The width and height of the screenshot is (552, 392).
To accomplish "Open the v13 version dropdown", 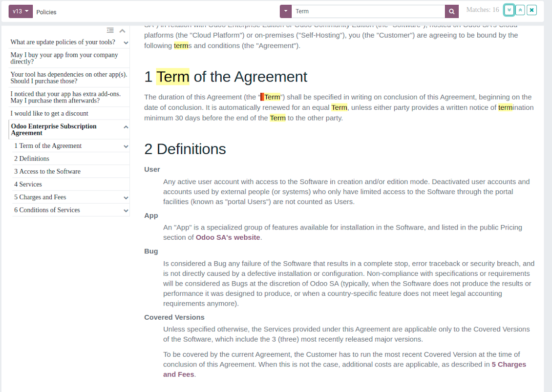I will click(21, 11).
